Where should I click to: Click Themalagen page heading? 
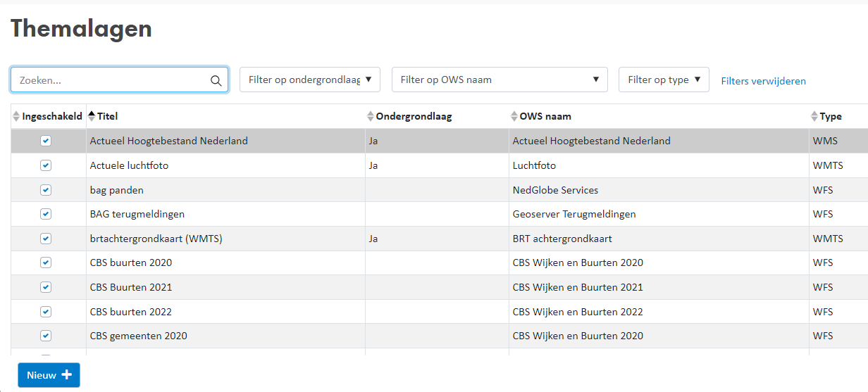point(81,28)
